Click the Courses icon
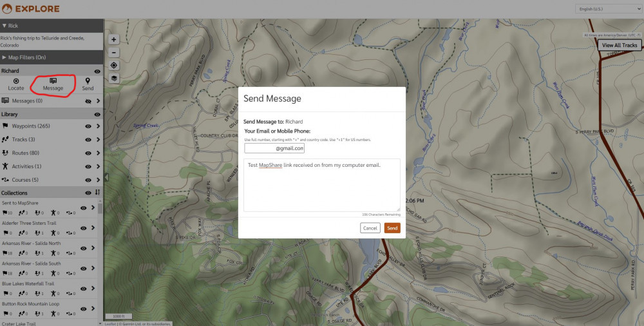 [5, 180]
